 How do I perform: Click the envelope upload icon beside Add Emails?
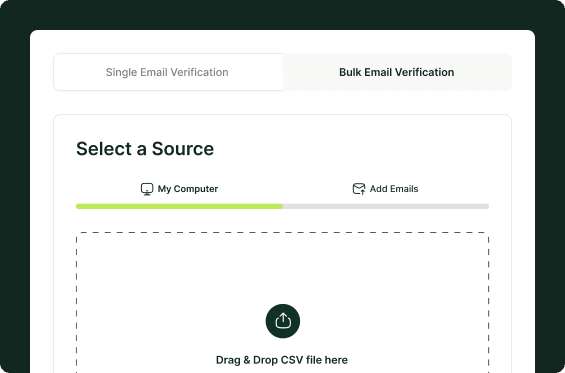pos(359,189)
